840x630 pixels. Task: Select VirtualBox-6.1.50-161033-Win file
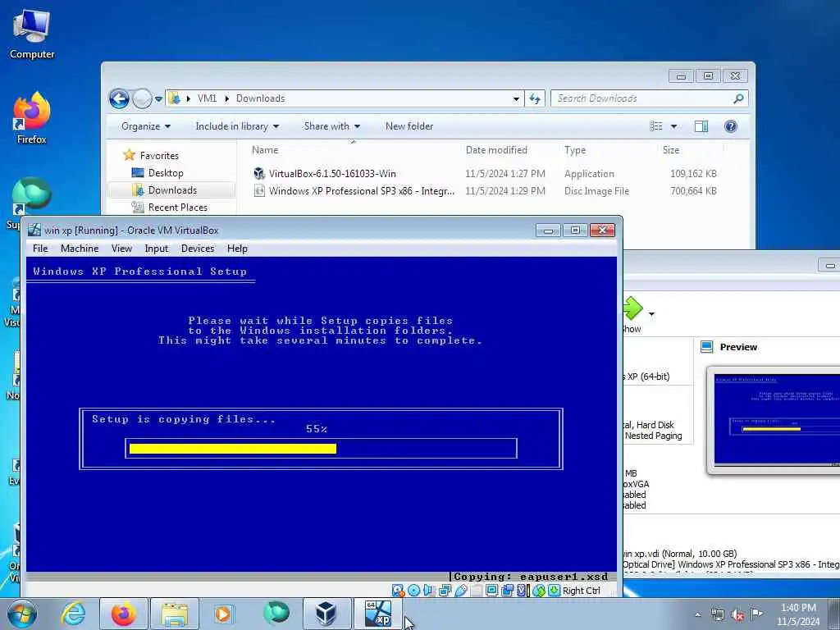point(332,174)
